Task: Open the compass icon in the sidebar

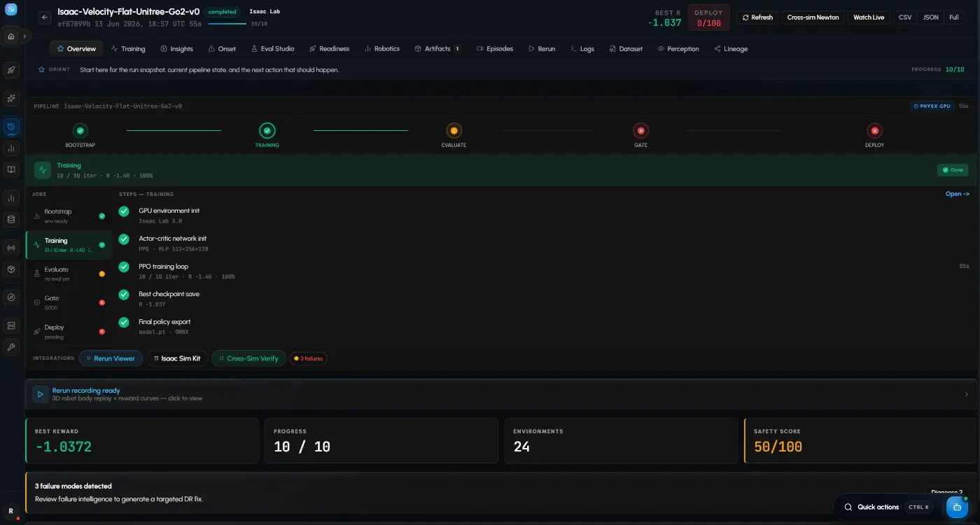Action: coord(10,297)
